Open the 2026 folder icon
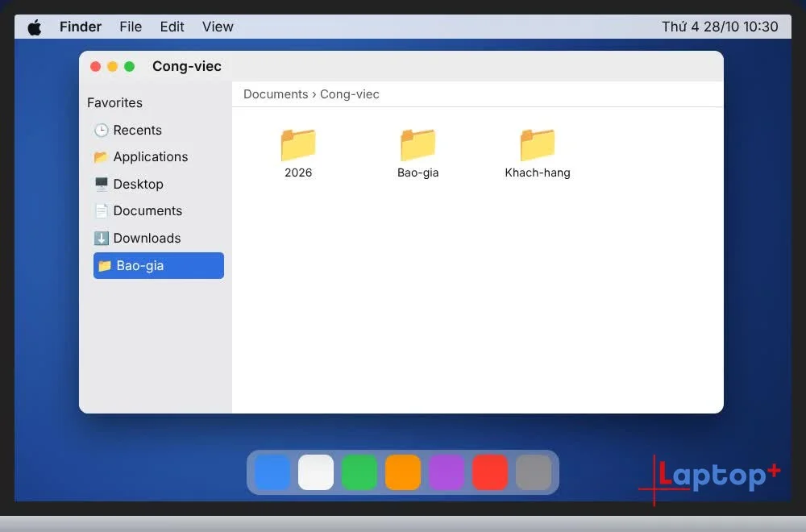 tap(298, 144)
